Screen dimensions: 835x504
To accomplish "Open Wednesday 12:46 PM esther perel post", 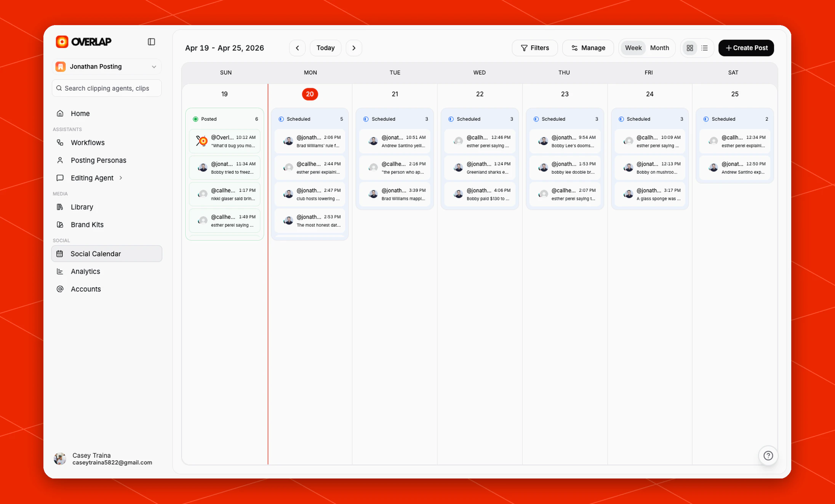I will (480, 141).
